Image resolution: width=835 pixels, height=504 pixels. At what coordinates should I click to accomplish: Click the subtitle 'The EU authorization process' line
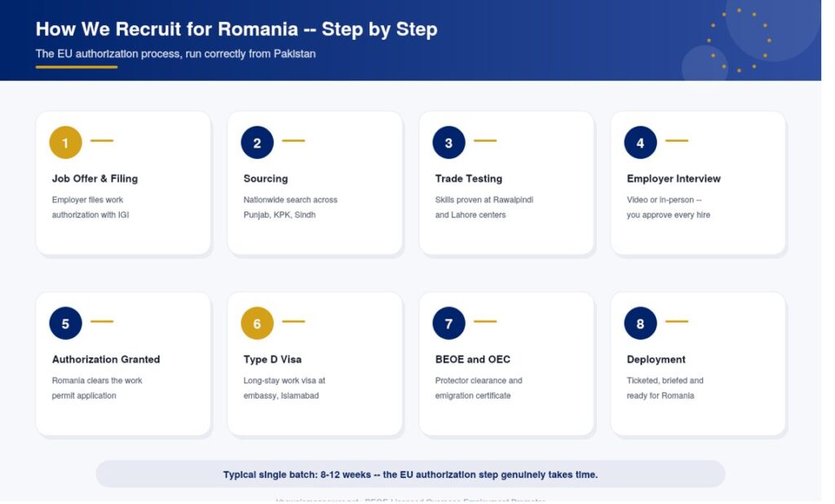click(176, 54)
